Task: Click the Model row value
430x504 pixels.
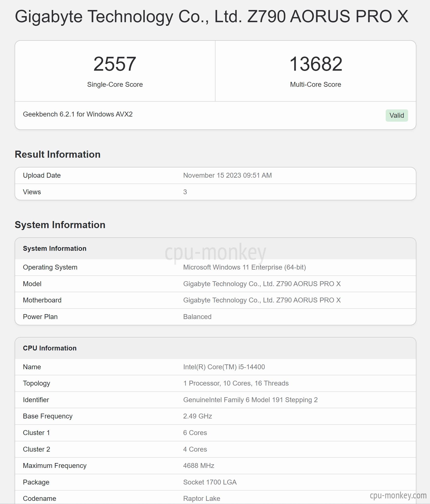Action: 262,284
